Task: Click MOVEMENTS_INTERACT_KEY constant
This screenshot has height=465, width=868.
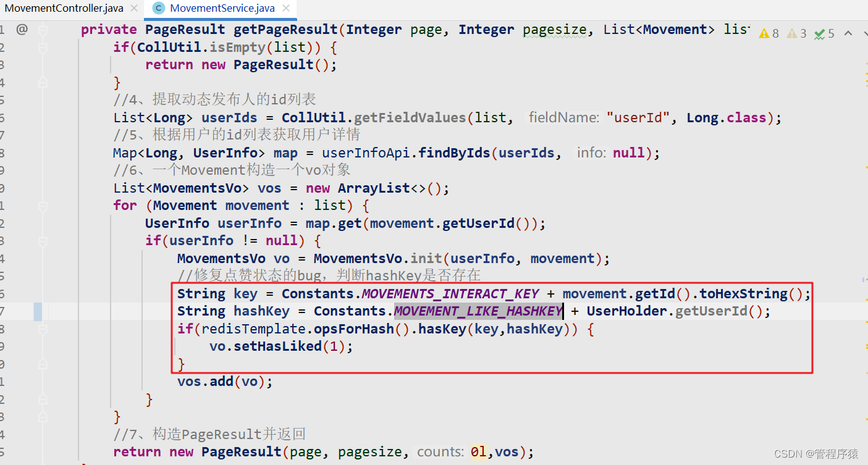Action: pos(450,293)
